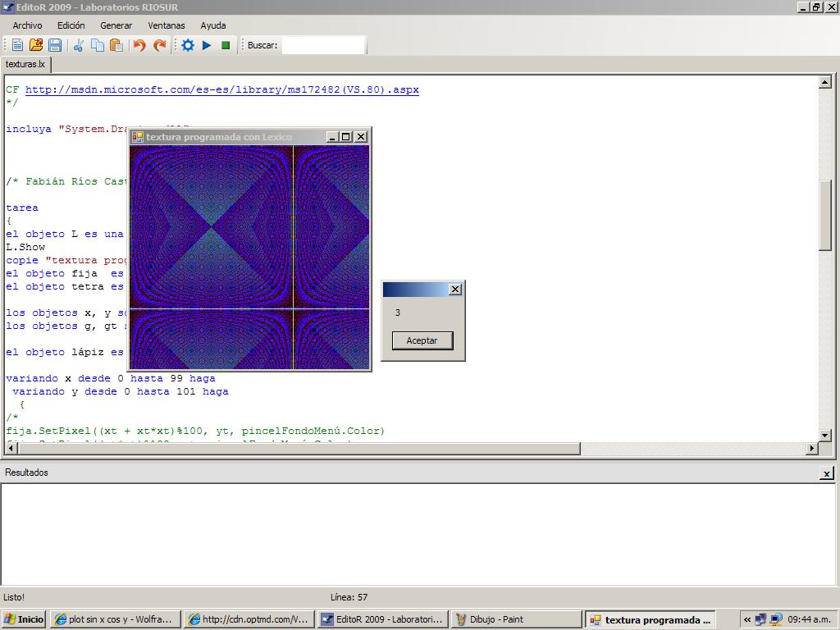Open the Ventanas menu
840x630 pixels.
click(167, 25)
